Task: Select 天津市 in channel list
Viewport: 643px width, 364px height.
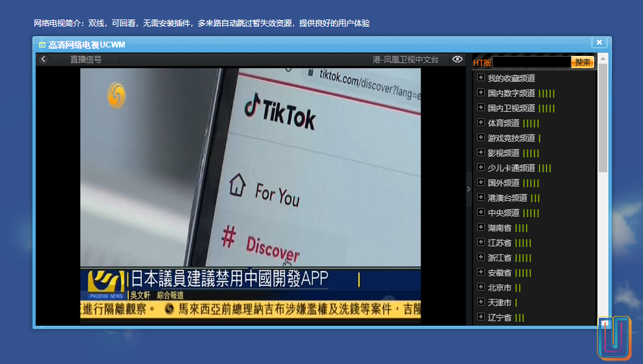Action: (499, 303)
